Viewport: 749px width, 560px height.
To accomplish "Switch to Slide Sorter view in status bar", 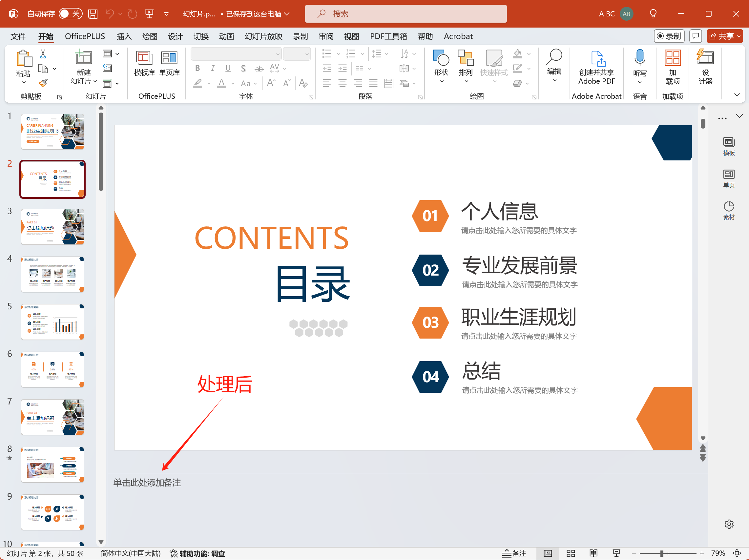I will (x=570, y=553).
